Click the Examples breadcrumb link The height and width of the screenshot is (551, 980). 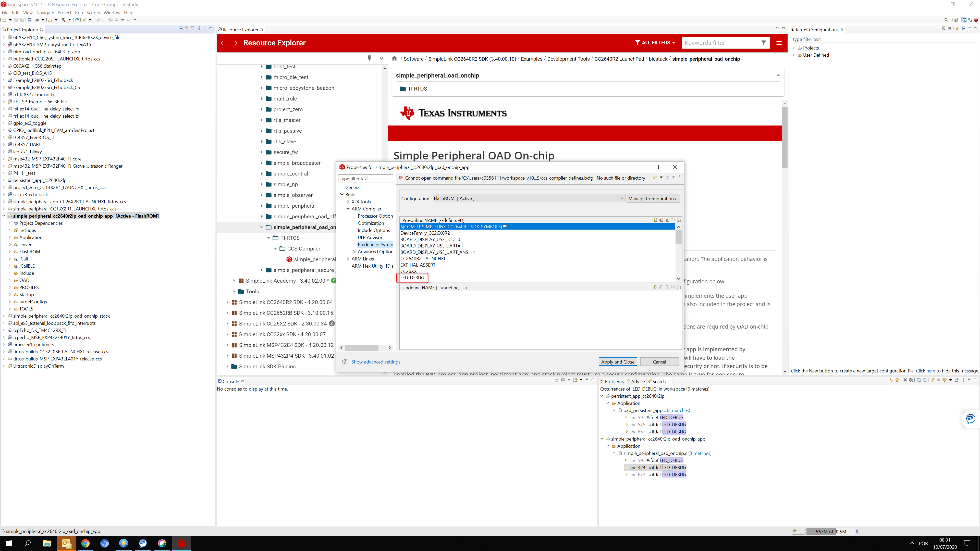[531, 59]
